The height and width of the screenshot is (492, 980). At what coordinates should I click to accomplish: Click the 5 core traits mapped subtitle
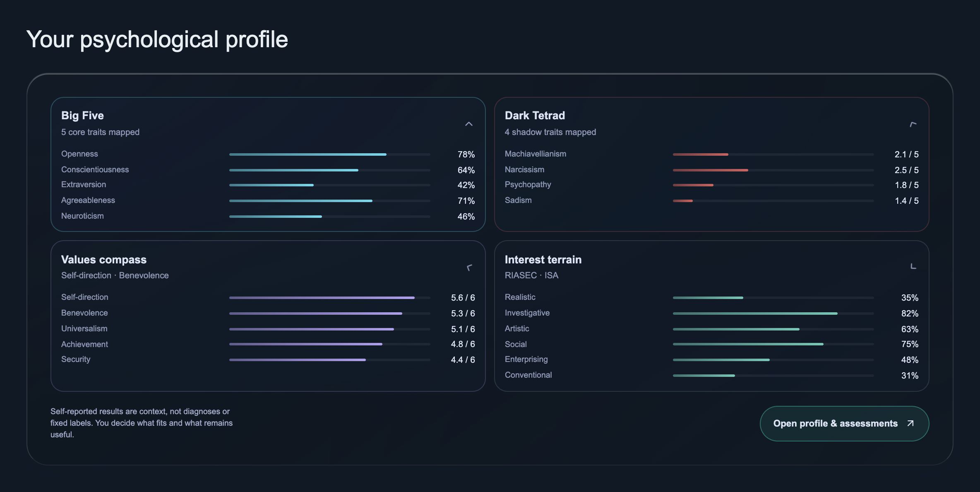pyautogui.click(x=100, y=132)
